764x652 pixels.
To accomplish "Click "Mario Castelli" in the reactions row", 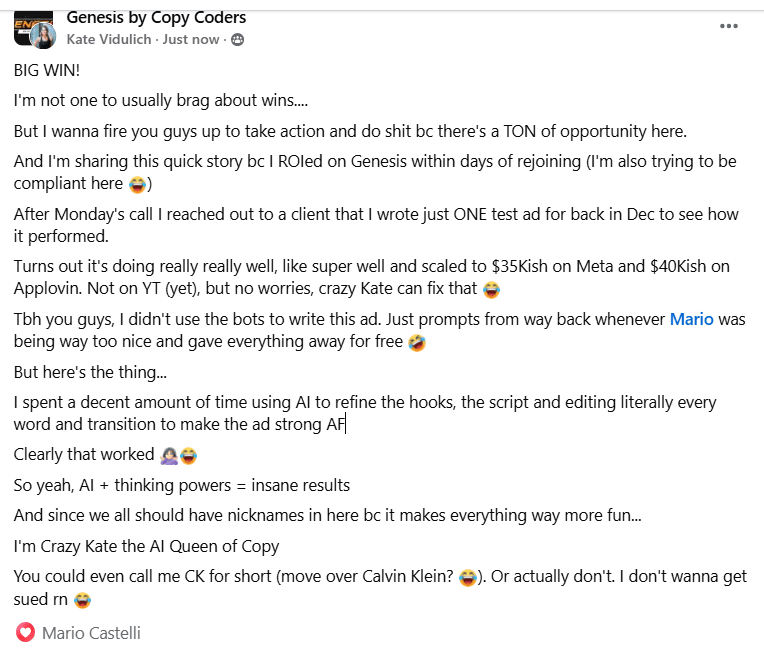I will pyautogui.click(x=91, y=632).
